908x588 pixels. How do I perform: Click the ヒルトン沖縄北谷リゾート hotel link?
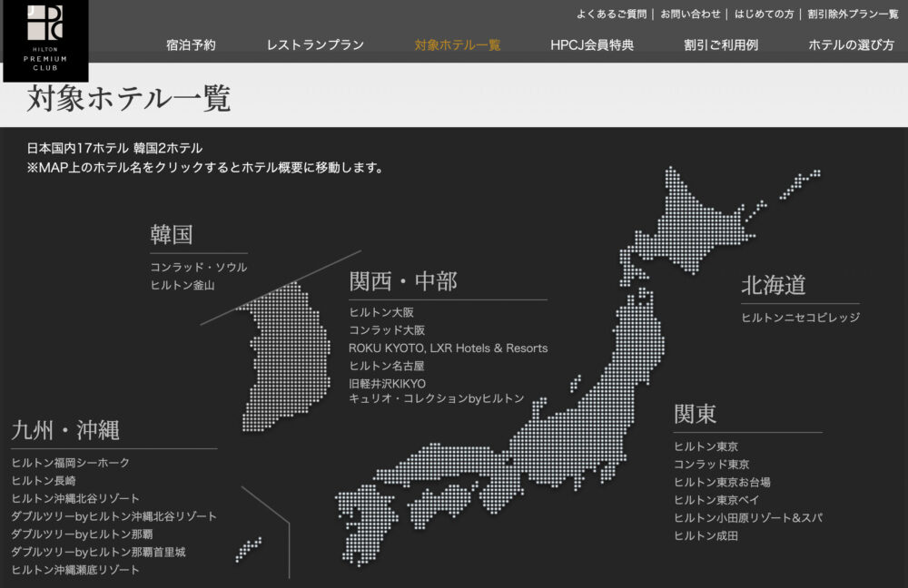(x=75, y=499)
